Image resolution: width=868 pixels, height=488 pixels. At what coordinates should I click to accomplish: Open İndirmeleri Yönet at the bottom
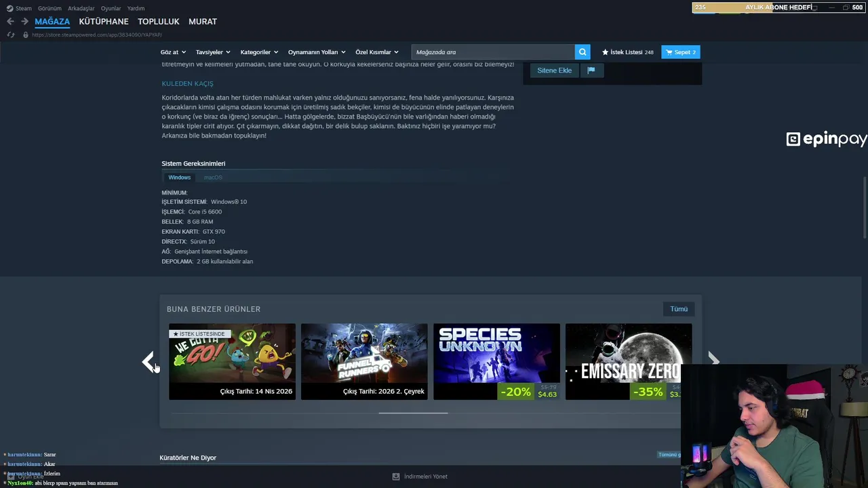420,476
